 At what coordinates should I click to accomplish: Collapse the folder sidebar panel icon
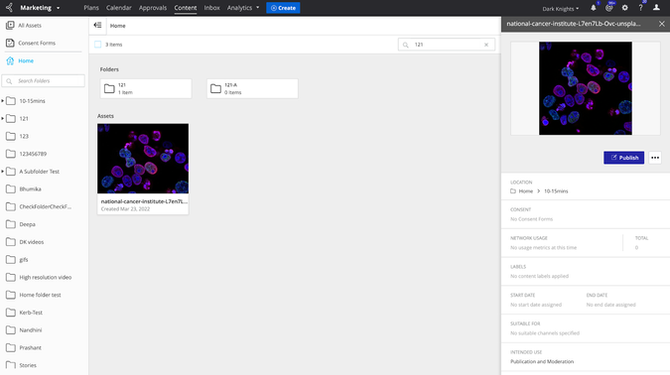(97, 25)
